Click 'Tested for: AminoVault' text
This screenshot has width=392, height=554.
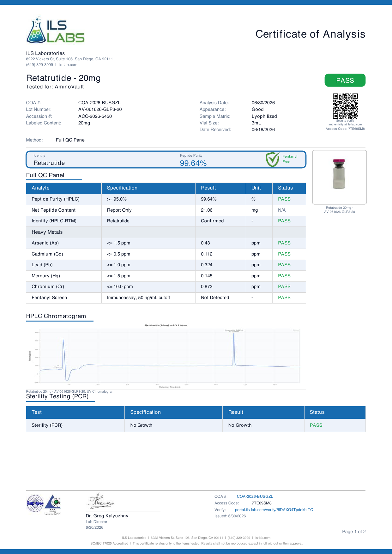pyautogui.click(x=55, y=87)
